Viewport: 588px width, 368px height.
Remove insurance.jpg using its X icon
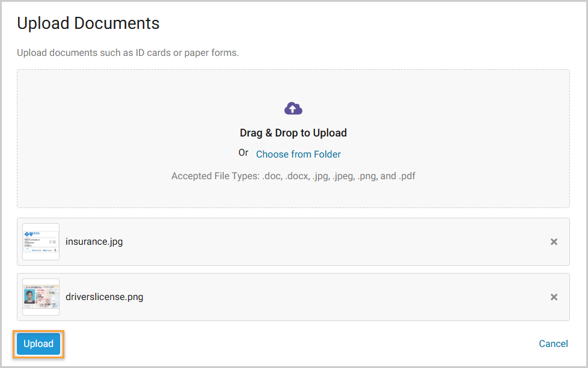click(554, 242)
